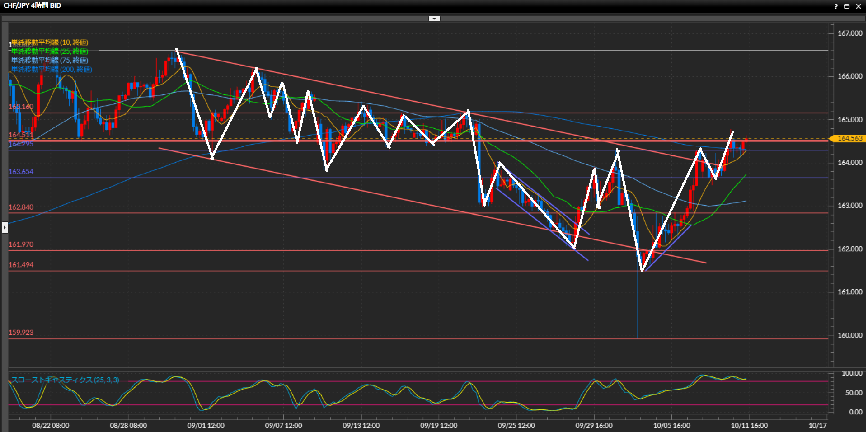Click the CHF/JPY 4時間 BID title bar
868x432 pixels.
tap(33, 5)
